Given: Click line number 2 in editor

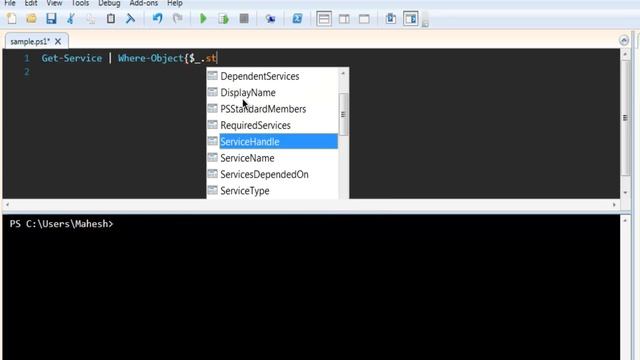Looking at the screenshot, I should coord(27,72).
